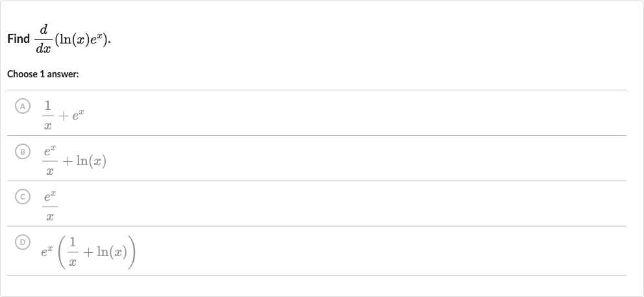Click the e^x factor leading option D

(47, 252)
